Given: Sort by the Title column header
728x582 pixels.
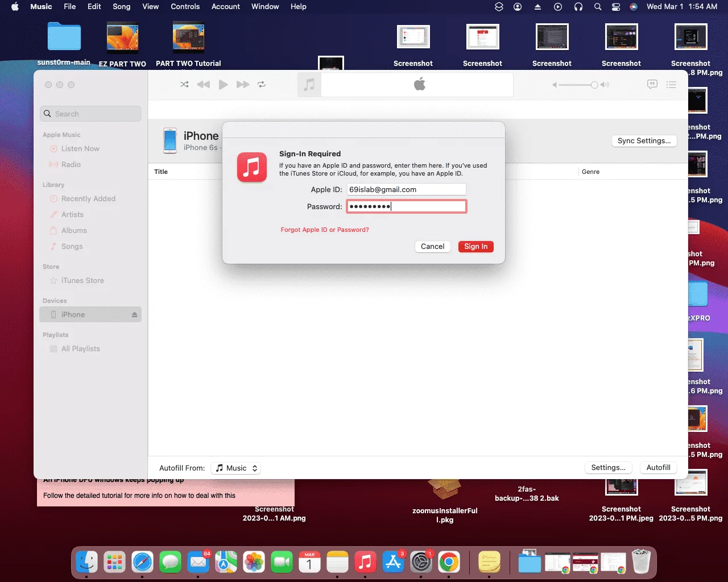Looking at the screenshot, I should [161, 172].
